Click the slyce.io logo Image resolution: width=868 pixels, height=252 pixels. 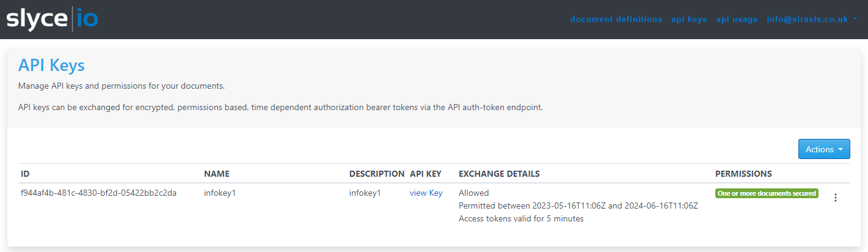[x=52, y=19]
